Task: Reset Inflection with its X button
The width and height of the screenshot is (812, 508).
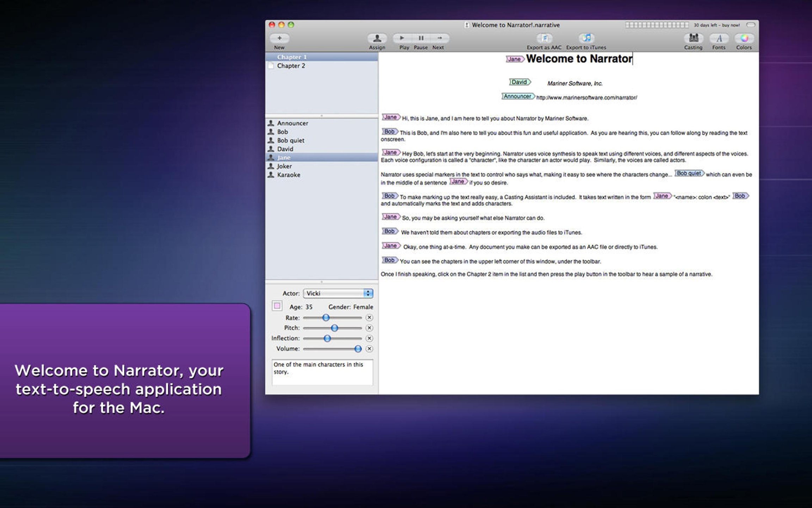Action: [369, 338]
